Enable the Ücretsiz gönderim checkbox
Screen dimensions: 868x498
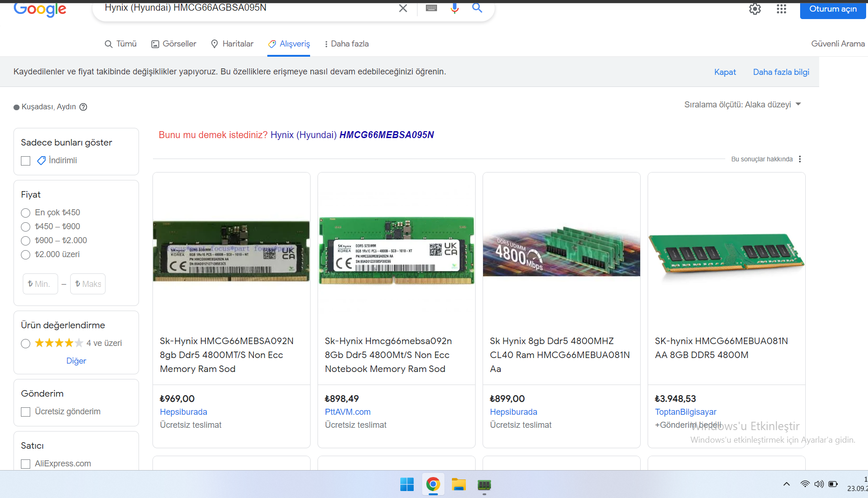pos(26,412)
